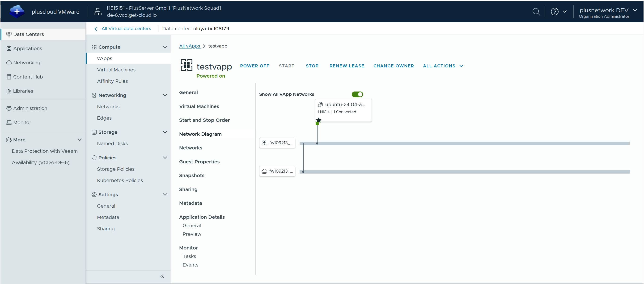Click the Settings section gear icon
The image size is (644, 284).
click(94, 195)
